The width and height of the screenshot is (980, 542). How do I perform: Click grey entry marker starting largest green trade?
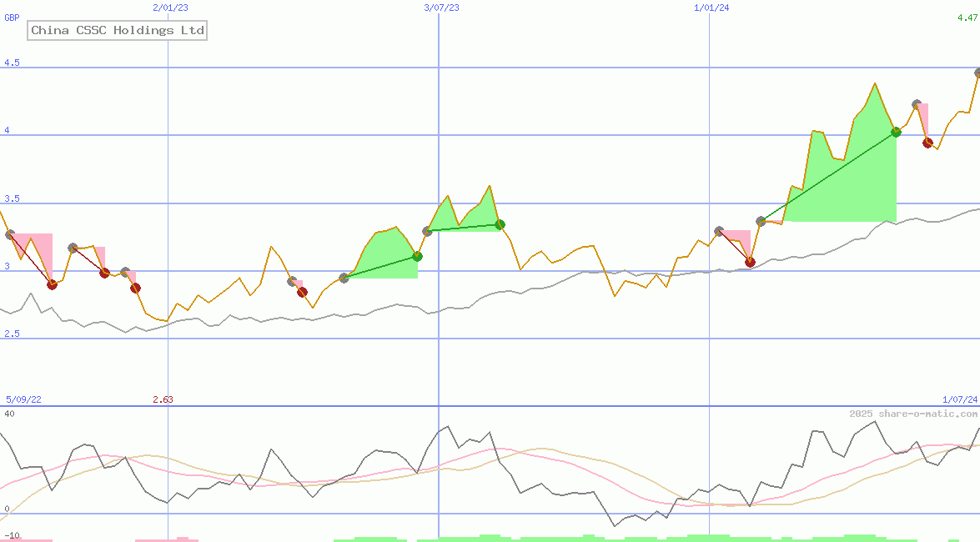tap(761, 221)
